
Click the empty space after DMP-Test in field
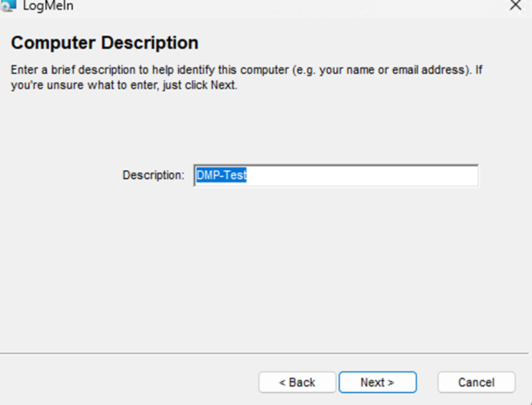pos(361,176)
